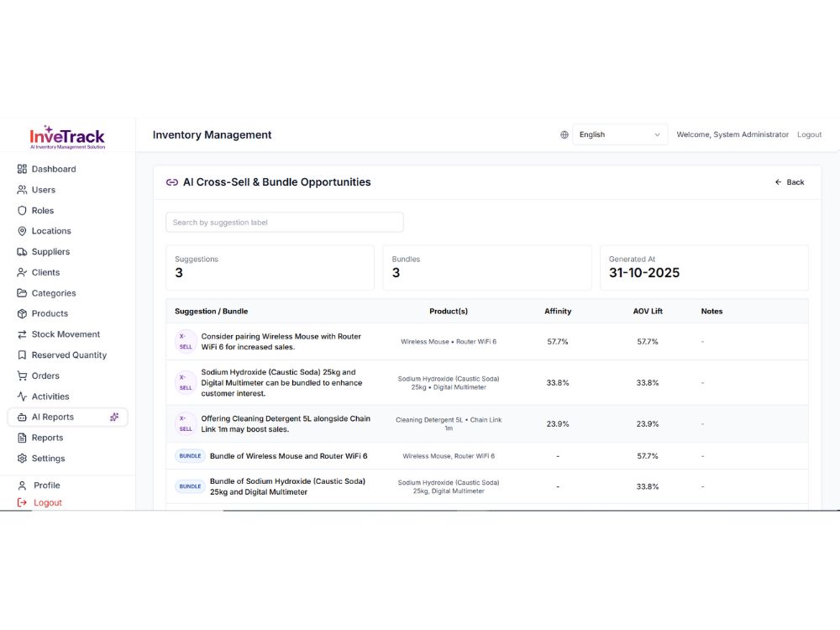Open Settings in sidebar

click(x=48, y=459)
